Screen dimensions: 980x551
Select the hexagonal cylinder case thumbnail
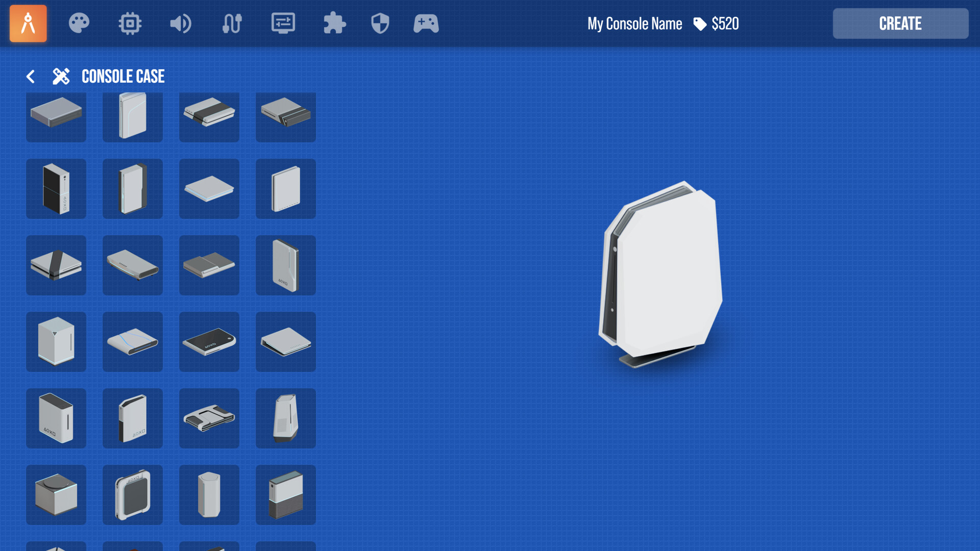pos(209,495)
